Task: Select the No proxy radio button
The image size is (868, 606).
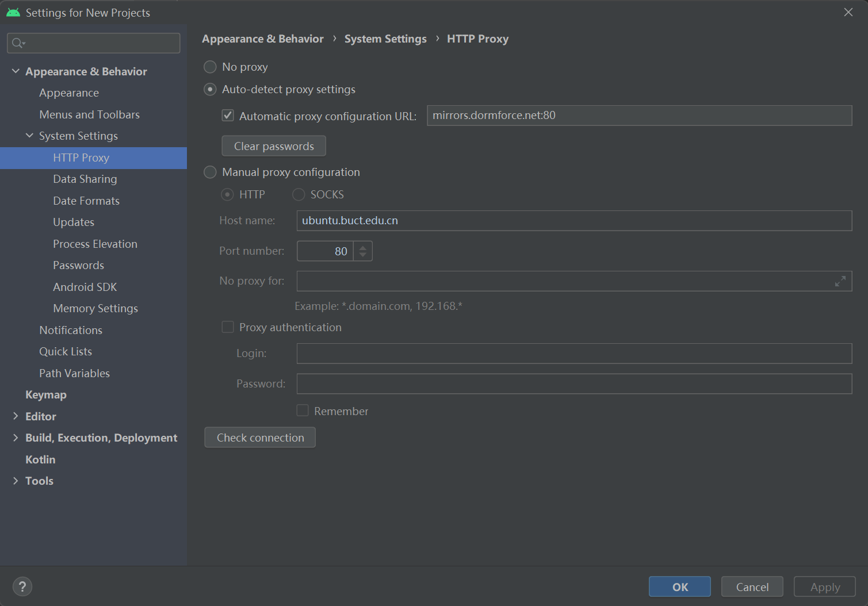Action: click(x=210, y=67)
